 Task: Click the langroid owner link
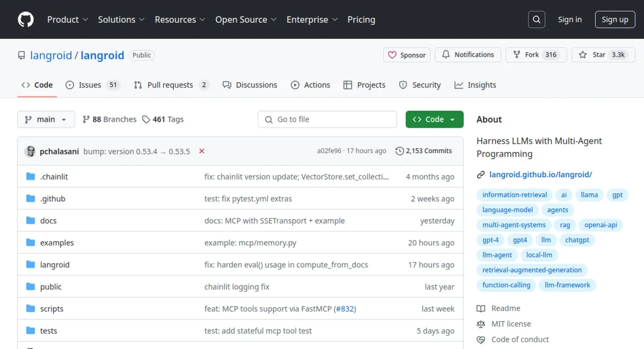point(51,55)
